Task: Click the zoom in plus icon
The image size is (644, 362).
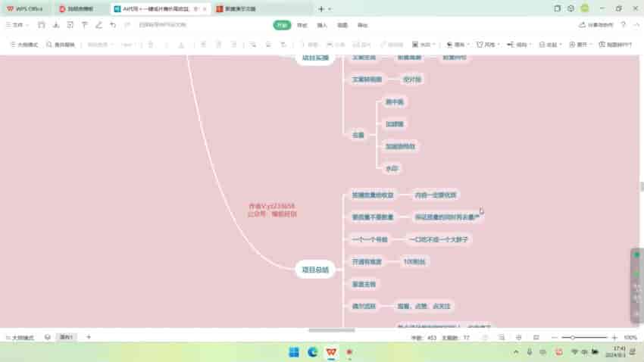Action: point(614,337)
